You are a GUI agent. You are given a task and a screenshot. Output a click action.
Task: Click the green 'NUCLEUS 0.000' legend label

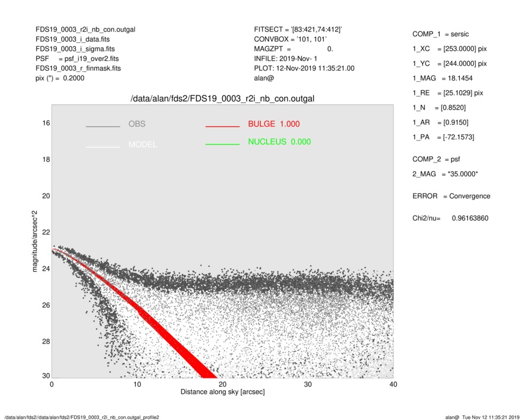coord(279,142)
